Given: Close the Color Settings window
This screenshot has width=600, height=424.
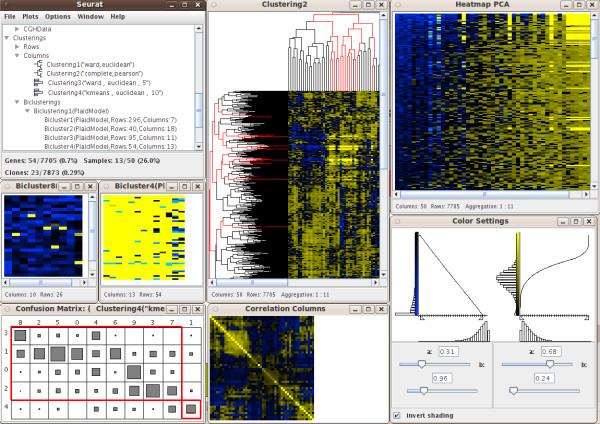Looking at the screenshot, I should tap(589, 221).
